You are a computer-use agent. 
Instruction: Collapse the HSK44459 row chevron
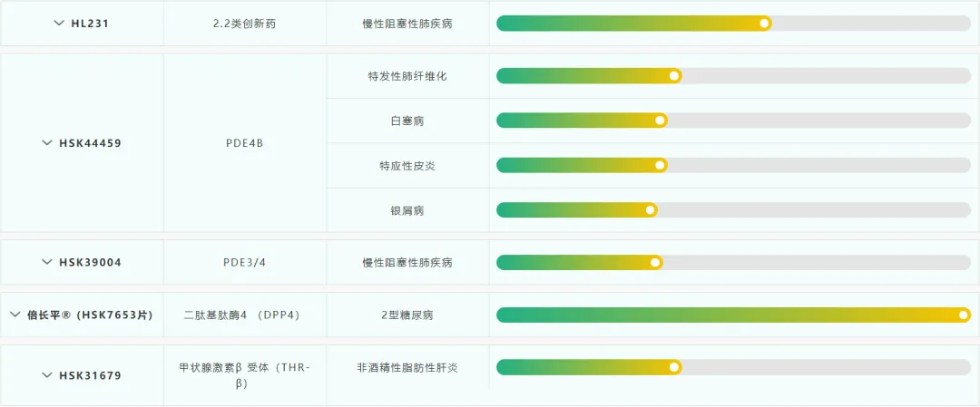coord(47,143)
